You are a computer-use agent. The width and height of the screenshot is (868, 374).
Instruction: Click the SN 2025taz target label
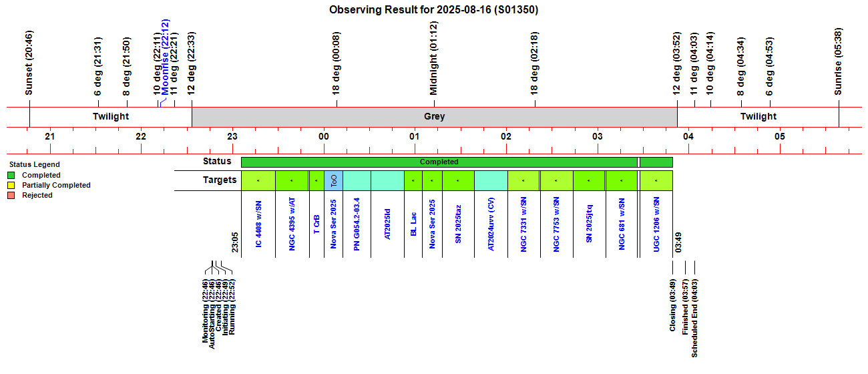click(458, 224)
